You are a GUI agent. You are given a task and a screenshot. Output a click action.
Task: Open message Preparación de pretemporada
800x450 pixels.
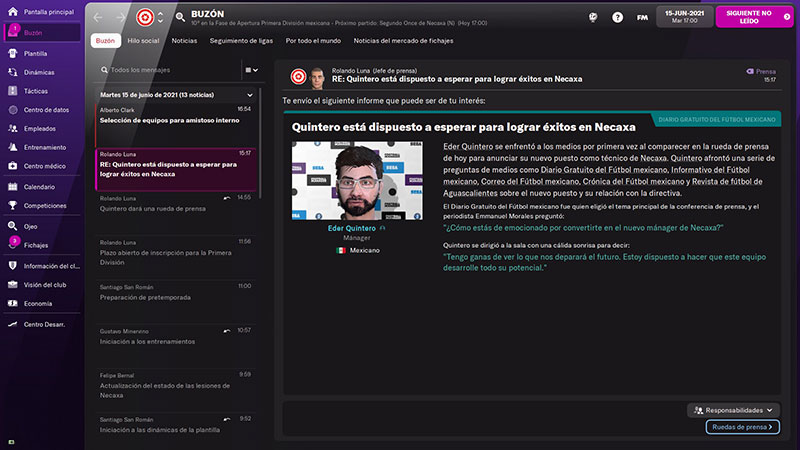tap(177, 302)
